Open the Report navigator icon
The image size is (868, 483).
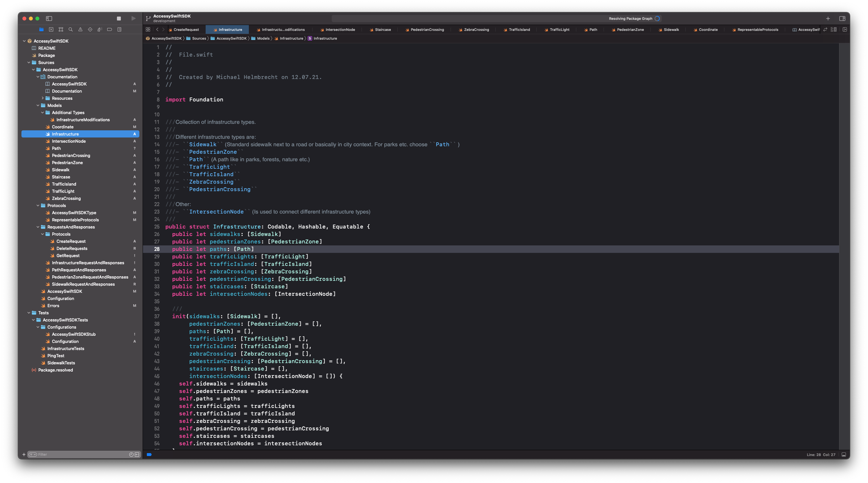coord(119,29)
